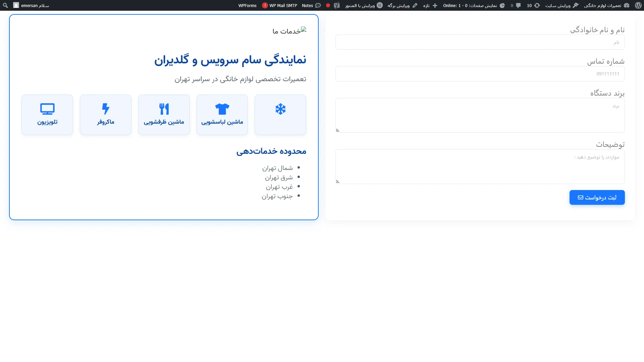
Task: Open the WP Mail SMTP menu
Action: (x=280, y=5)
